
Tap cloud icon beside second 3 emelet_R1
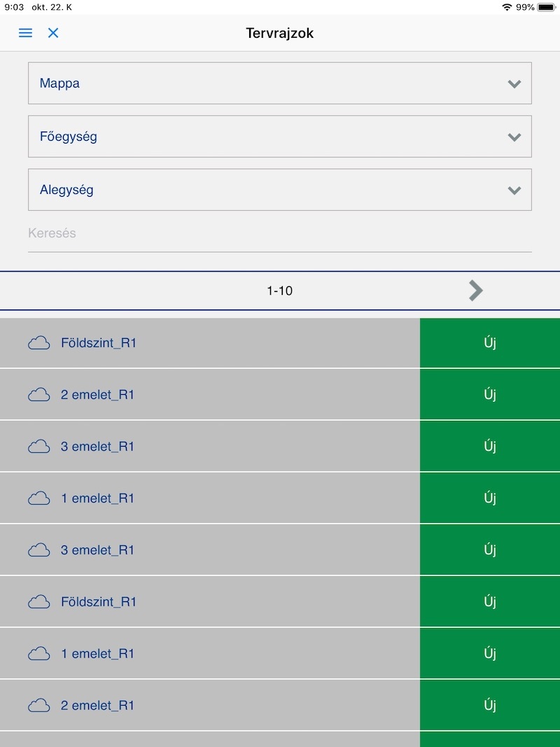click(x=39, y=550)
